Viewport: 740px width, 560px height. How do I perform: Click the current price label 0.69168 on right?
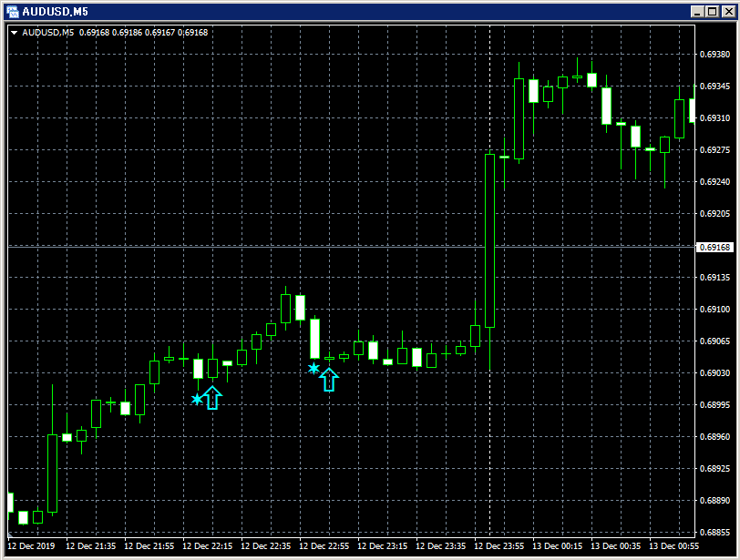(714, 246)
